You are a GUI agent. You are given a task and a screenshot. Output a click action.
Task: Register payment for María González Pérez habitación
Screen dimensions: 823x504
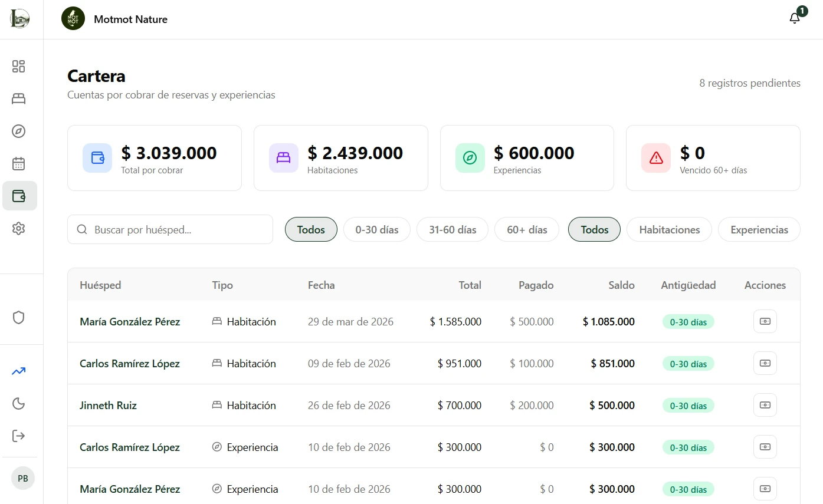[765, 321]
